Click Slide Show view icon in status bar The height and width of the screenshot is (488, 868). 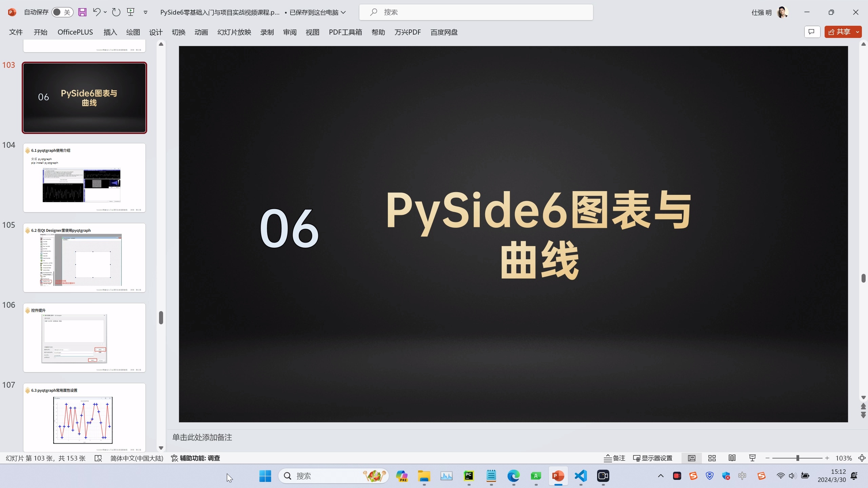752,458
